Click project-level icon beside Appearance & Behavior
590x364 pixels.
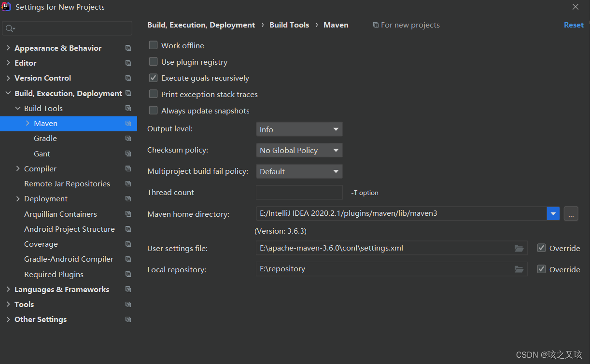coord(128,48)
